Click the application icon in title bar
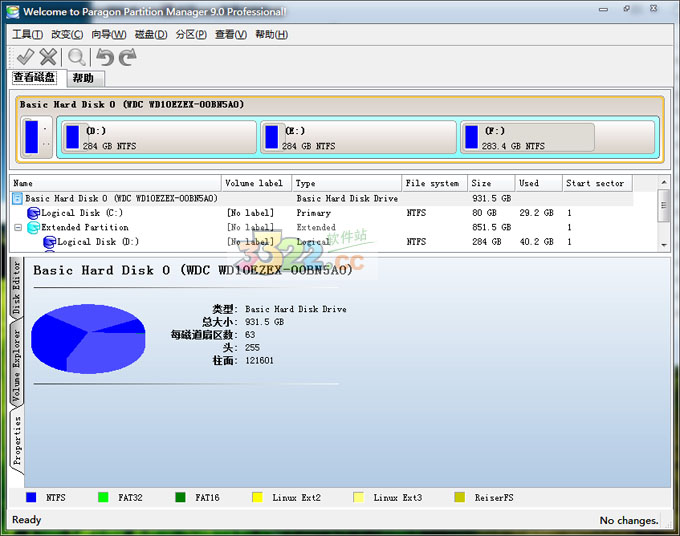 13,12
